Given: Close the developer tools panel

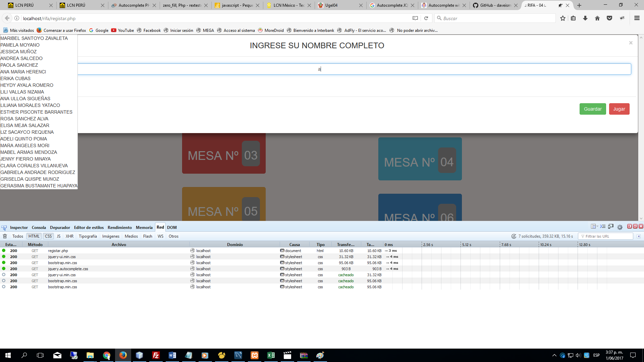Looking at the screenshot, I should pyautogui.click(x=641, y=226).
